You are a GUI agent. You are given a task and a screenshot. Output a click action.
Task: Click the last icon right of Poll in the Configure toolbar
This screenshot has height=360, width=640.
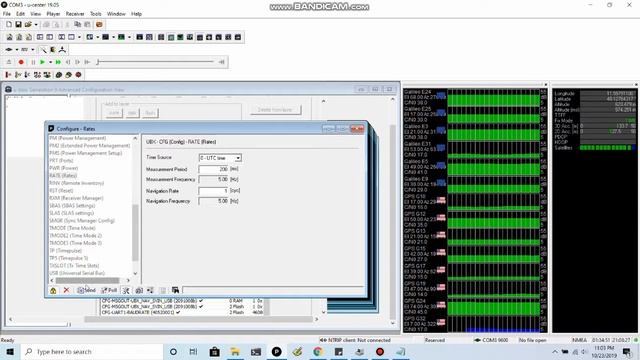pos(175,290)
